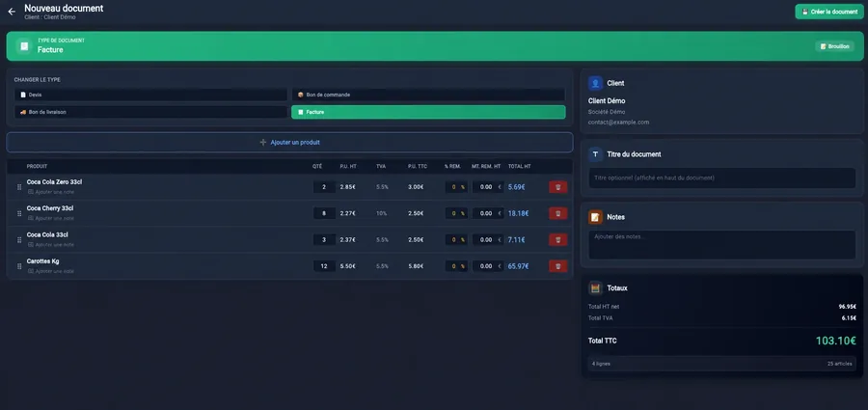The height and width of the screenshot is (410, 868).
Task: Click the 103.10€ Total TTC amount
Action: click(x=836, y=341)
